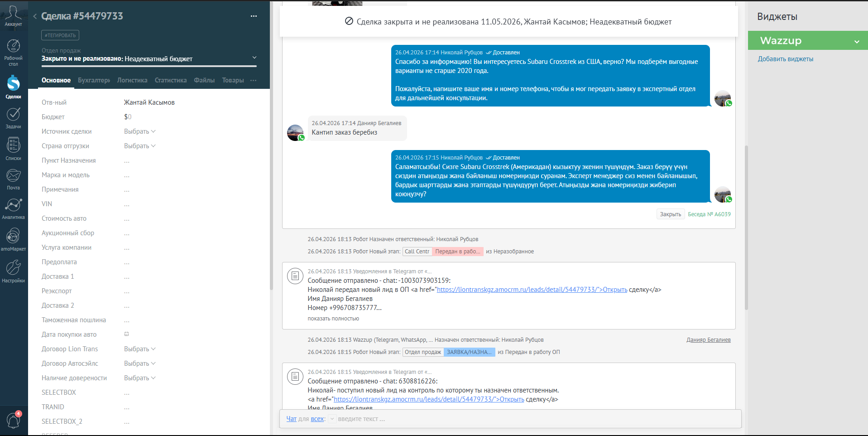
Task: Click the Wazzup widget header
Action: [808, 40]
